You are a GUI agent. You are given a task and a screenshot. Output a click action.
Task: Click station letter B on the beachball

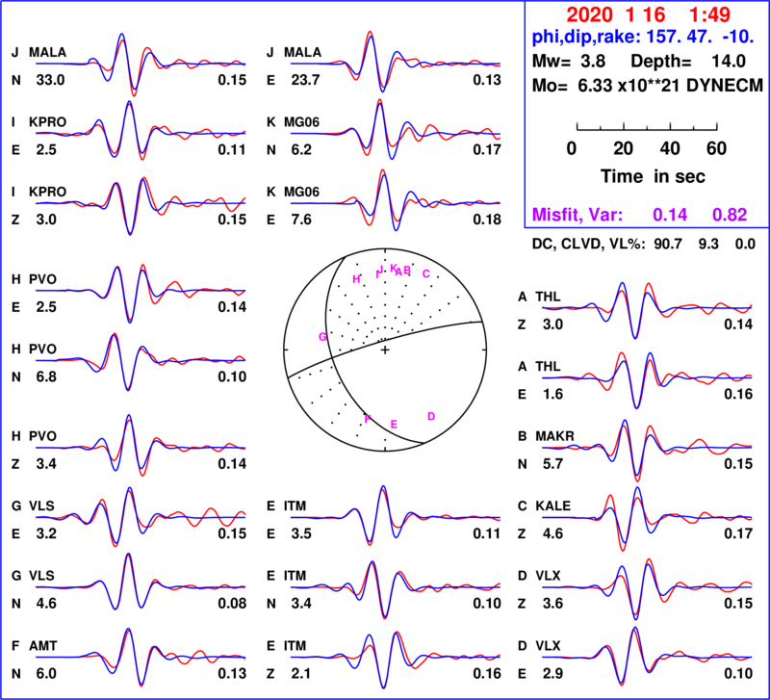point(407,271)
